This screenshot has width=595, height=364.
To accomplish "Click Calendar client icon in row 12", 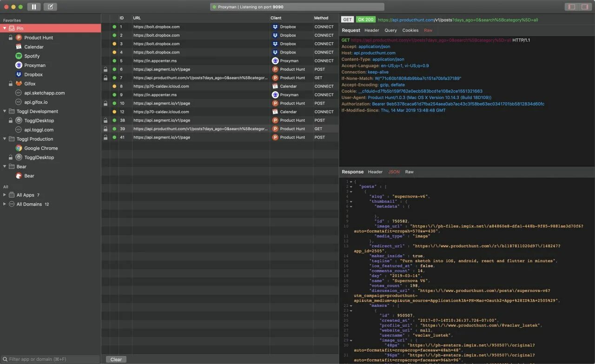I will click(275, 112).
